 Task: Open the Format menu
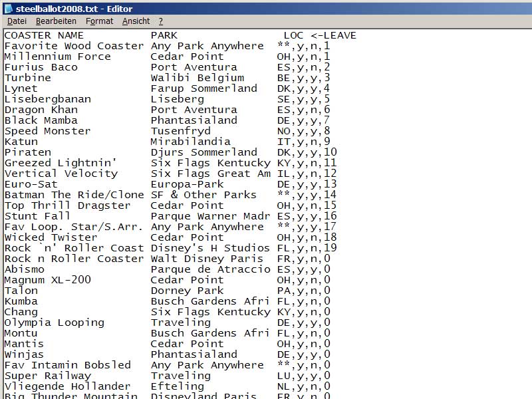coord(99,21)
